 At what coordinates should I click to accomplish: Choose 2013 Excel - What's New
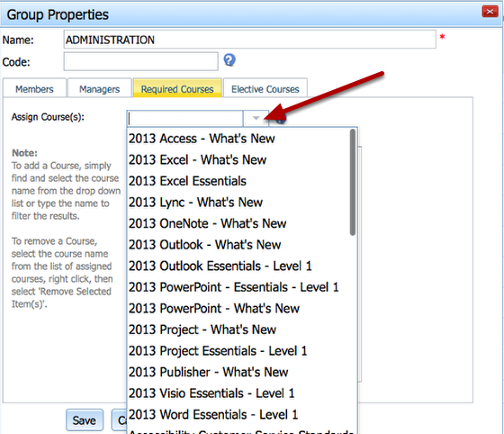click(x=238, y=159)
